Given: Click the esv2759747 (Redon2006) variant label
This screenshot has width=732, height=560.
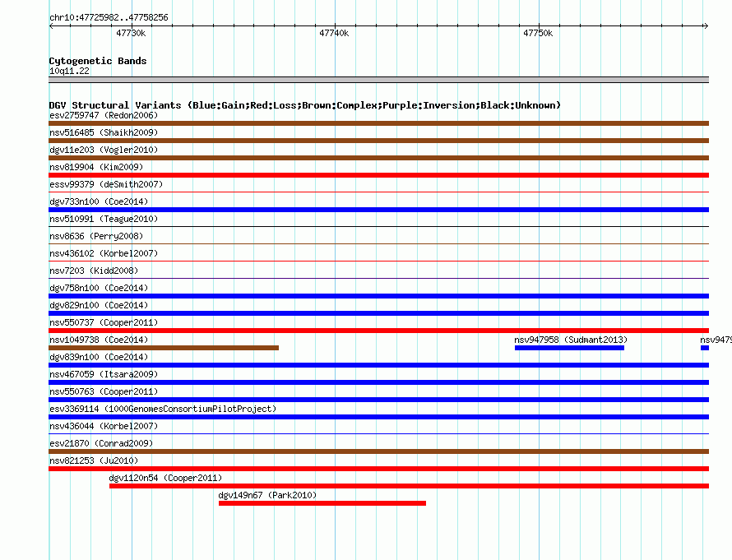Looking at the screenshot, I should pyautogui.click(x=104, y=115).
